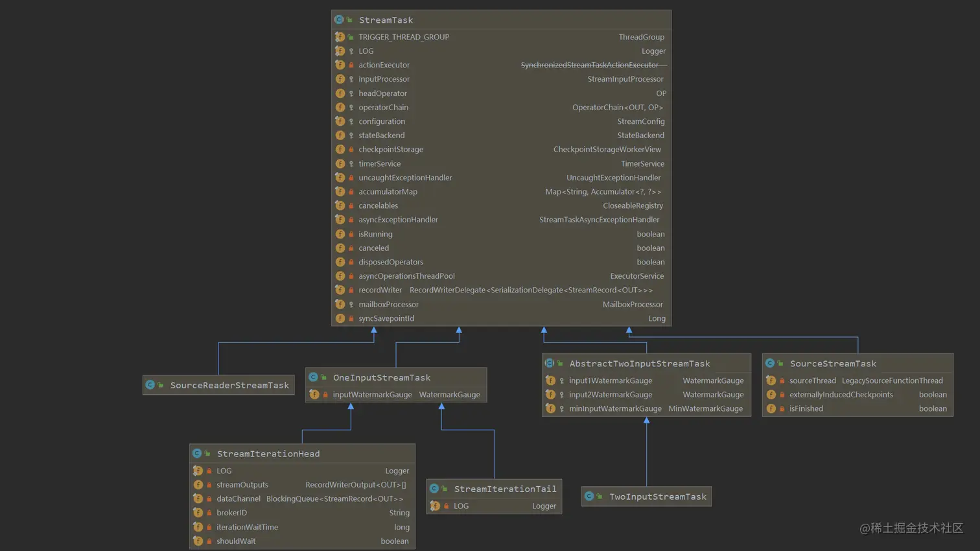
Task: Click the LOG field name in StreamTask
Action: [366, 51]
